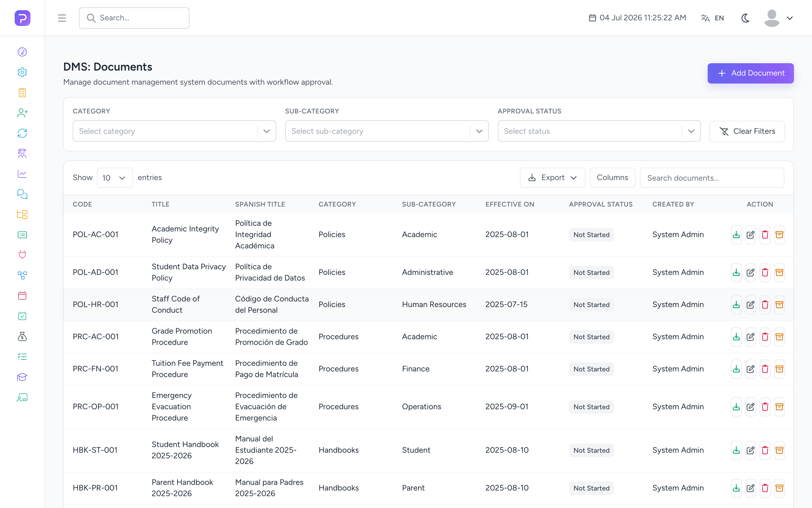Click Finance sub-category cell

pyautogui.click(x=416, y=369)
